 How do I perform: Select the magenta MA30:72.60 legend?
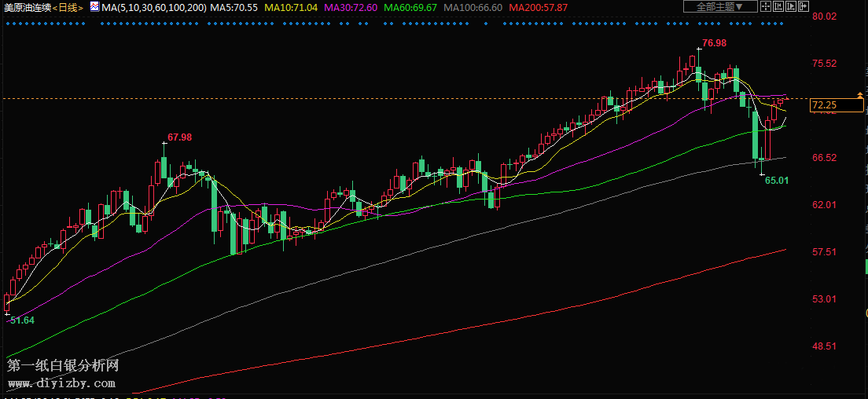tap(350, 7)
